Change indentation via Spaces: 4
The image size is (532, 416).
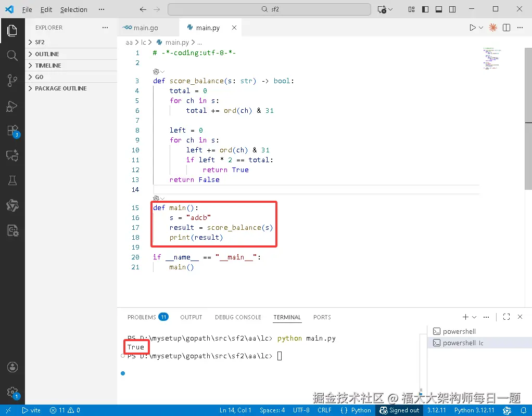click(272, 410)
